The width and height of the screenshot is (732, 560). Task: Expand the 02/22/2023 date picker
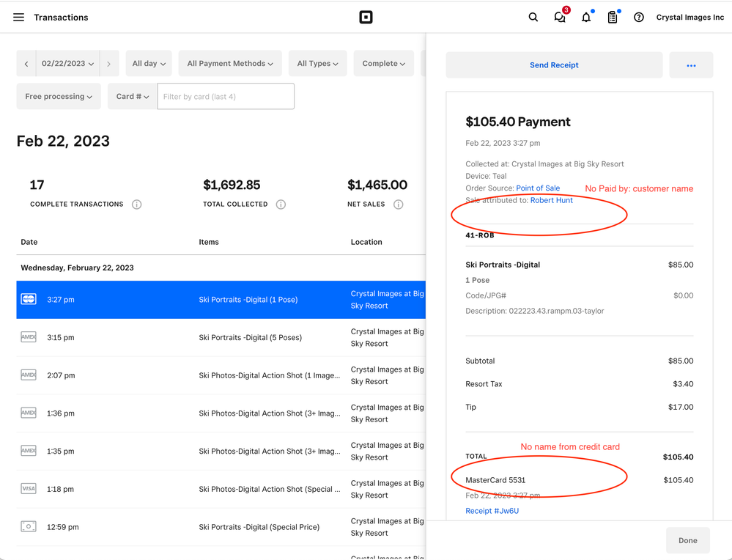tap(67, 64)
